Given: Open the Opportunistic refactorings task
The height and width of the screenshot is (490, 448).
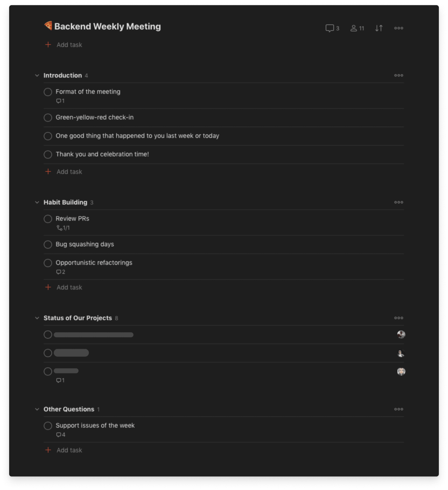Looking at the screenshot, I should click(x=94, y=263).
